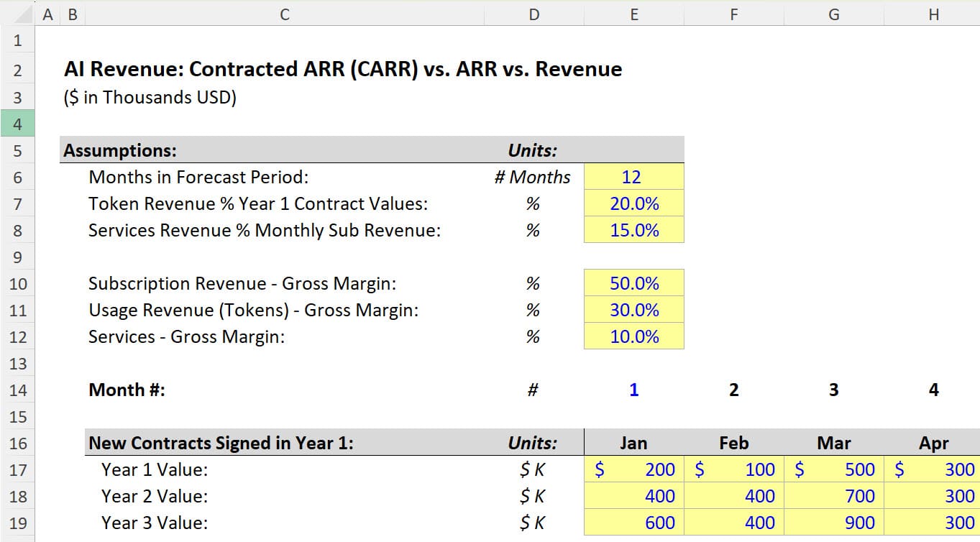Select Mar Year 1 Value cell $500
This screenshot has width=980, height=542.
tap(833, 469)
